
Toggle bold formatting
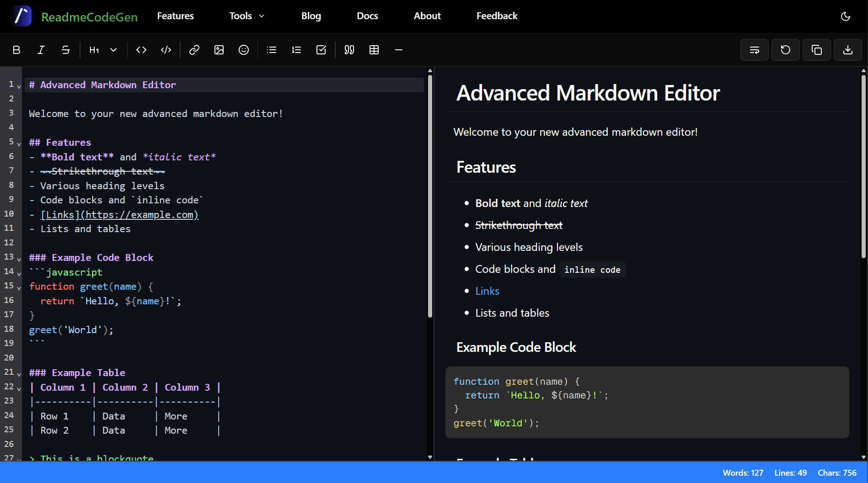16,50
